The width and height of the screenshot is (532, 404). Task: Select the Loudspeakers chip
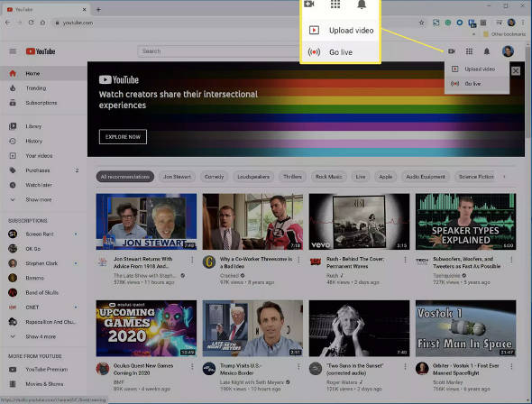[253, 177]
